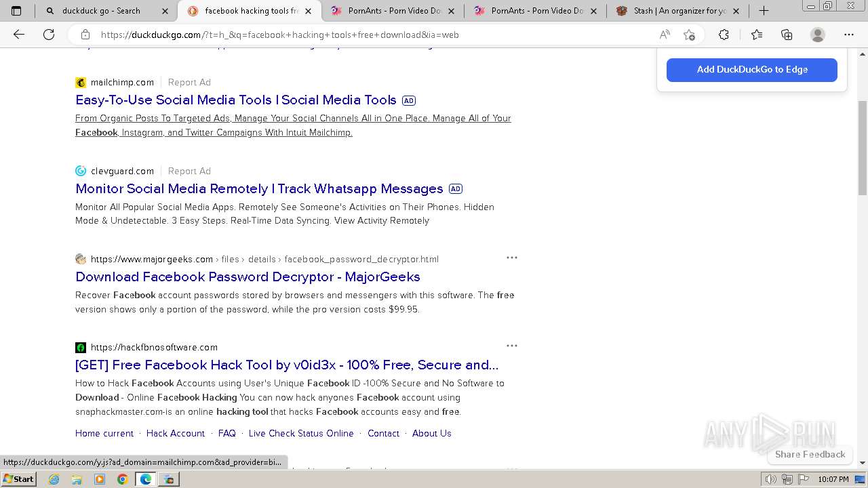This screenshot has width=868, height=488.
Task: Open Easy-To-Use Social Media Tools ad
Action: click(236, 100)
